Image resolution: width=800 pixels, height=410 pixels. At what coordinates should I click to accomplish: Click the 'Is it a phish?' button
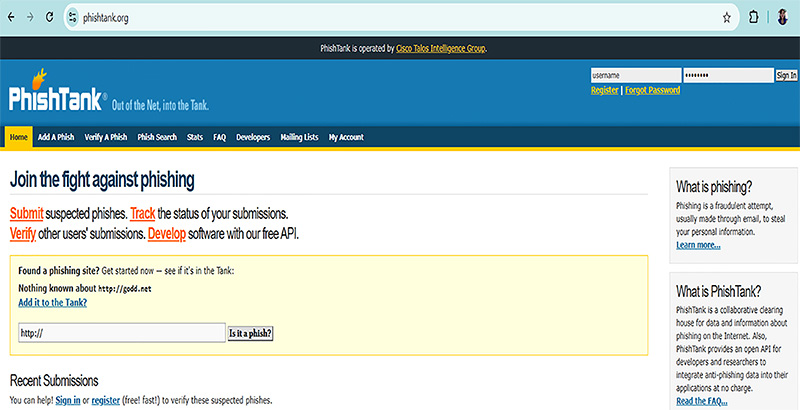tap(251, 334)
